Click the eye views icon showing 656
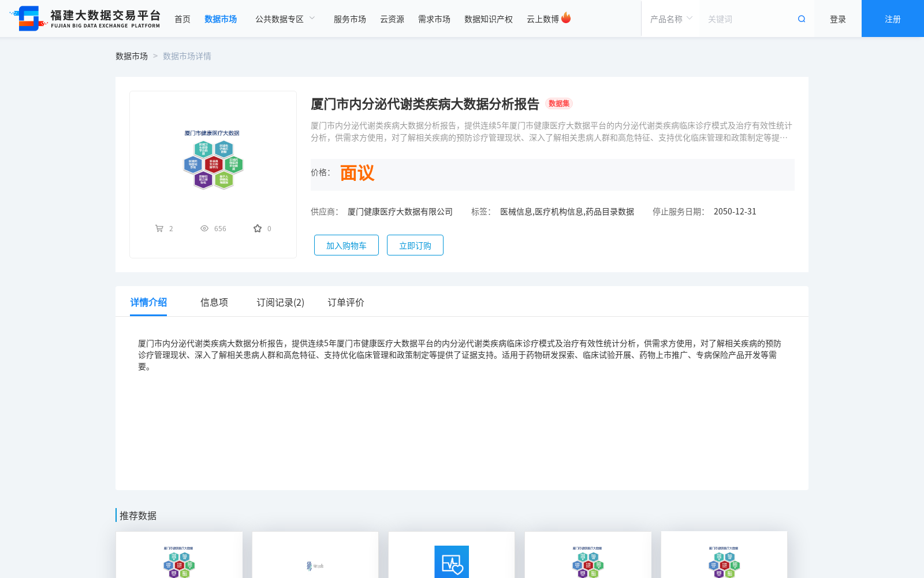 pos(204,228)
